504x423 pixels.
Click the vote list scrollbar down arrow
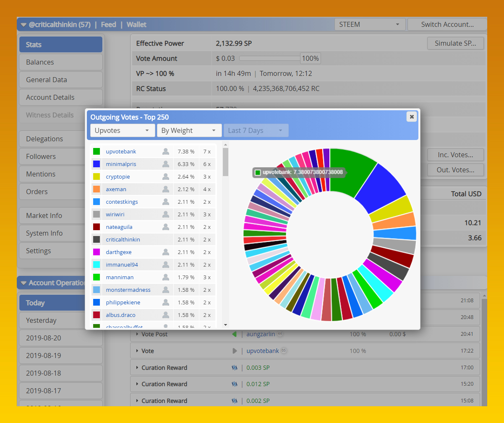pyautogui.click(x=225, y=325)
